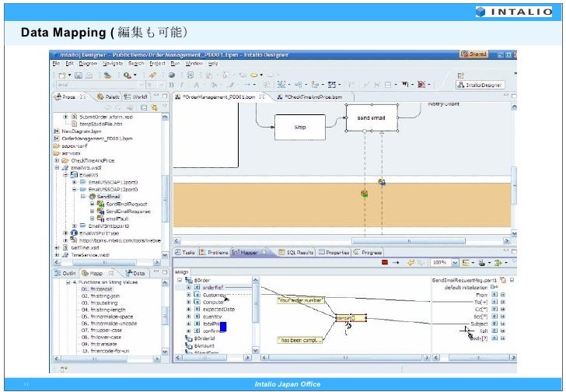Image resolution: width=566 pixels, height=392 pixels.
Task: Switch to the SQL Results tab
Action: tap(296, 252)
